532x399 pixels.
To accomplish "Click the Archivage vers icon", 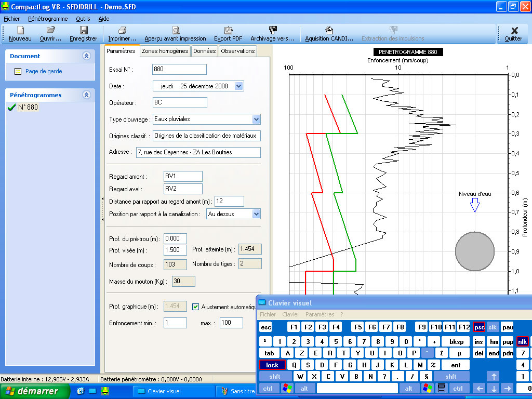I will pyautogui.click(x=272, y=30).
